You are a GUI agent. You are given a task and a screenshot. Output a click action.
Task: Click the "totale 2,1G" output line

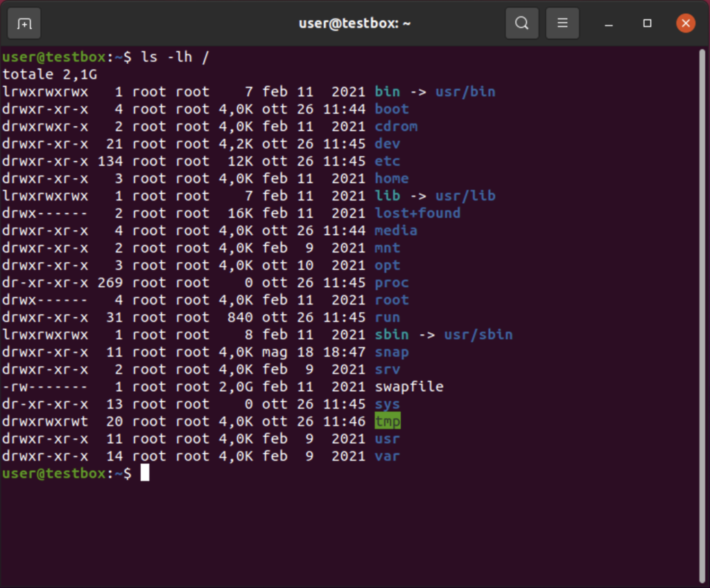tap(49, 75)
